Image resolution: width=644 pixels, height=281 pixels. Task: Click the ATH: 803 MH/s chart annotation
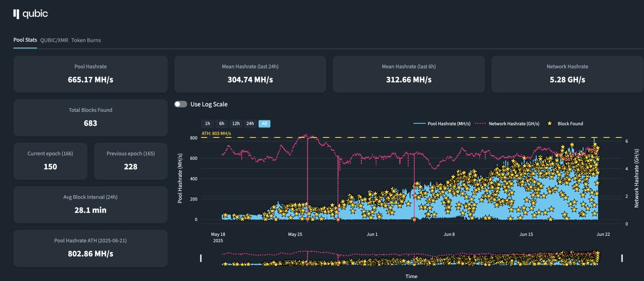216,133
